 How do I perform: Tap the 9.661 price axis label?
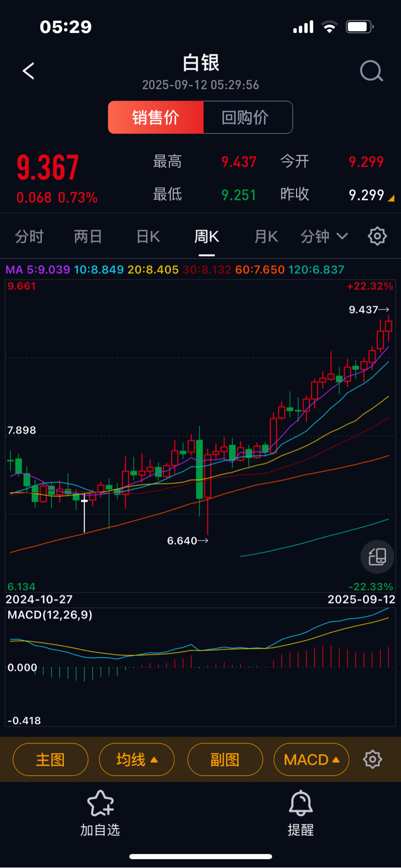tap(22, 286)
